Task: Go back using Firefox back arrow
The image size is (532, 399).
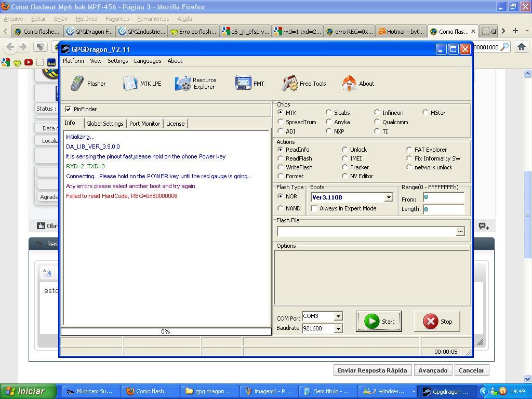Action: click(10, 47)
